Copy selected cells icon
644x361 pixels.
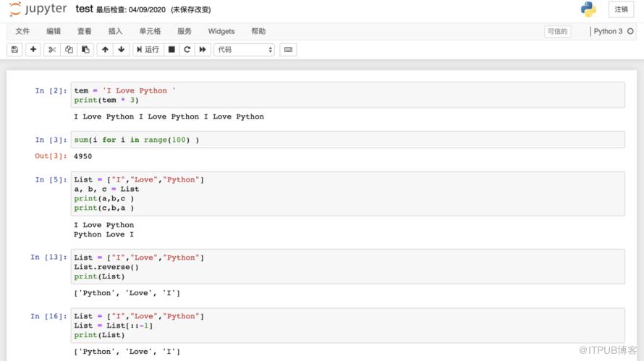(69, 50)
